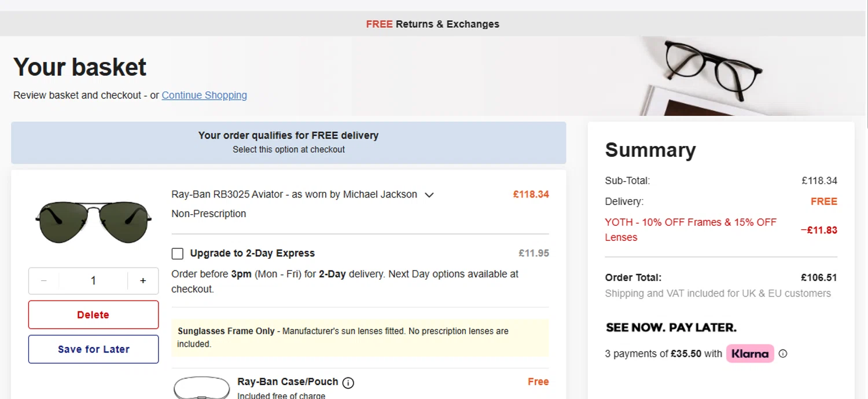The height and width of the screenshot is (399, 868).
Task: Click the quantity input field
Action: pyautogui.click(x=93, y=281)
